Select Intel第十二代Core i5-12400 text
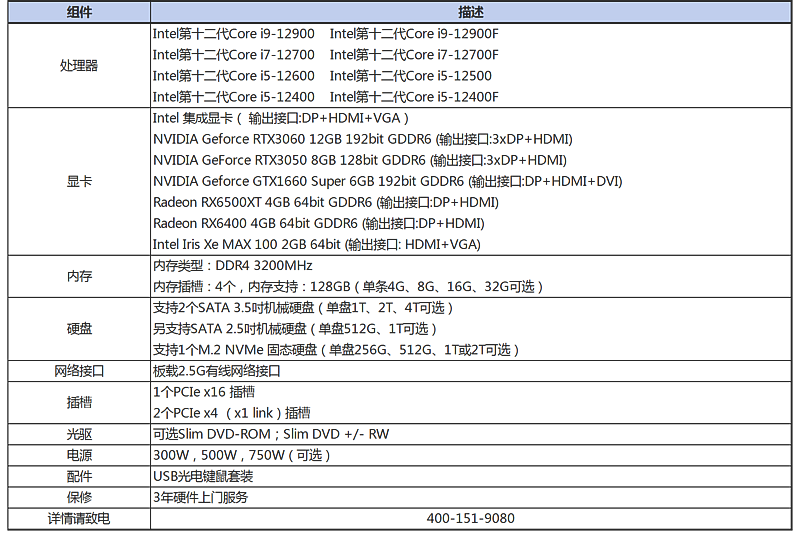This screenshot has height=538, width=800. click(x=234, y=96)
